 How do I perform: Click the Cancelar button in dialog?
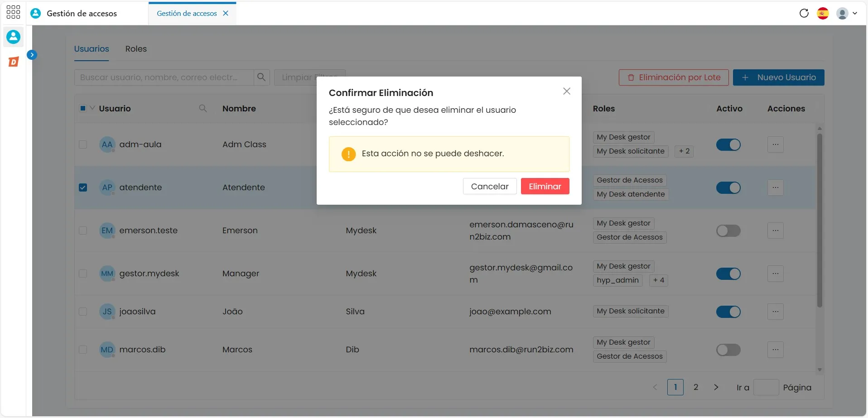(490, 186)
